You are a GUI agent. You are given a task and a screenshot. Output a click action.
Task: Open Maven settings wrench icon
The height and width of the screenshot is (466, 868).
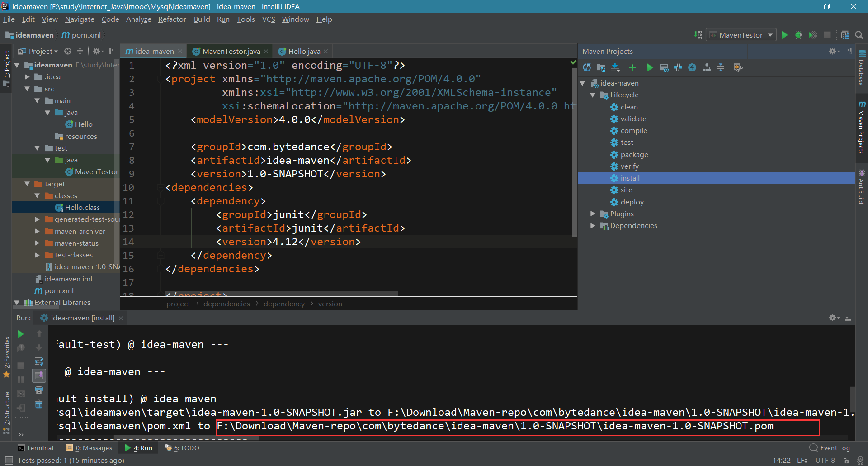pos(738,67)
